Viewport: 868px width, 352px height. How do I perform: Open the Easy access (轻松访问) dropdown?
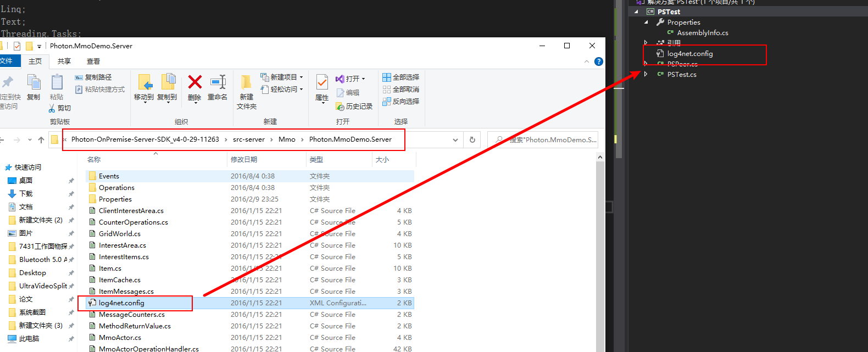(282, 90)
